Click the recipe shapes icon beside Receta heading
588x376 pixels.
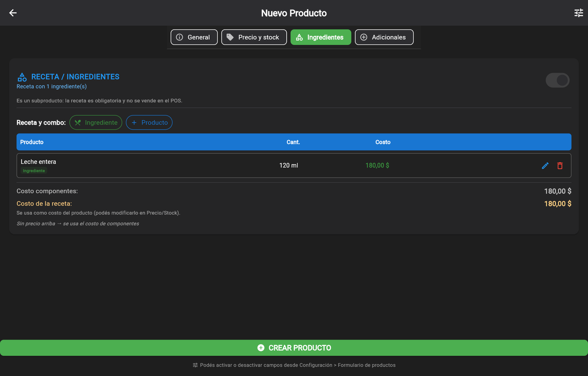tap(22, 77)
